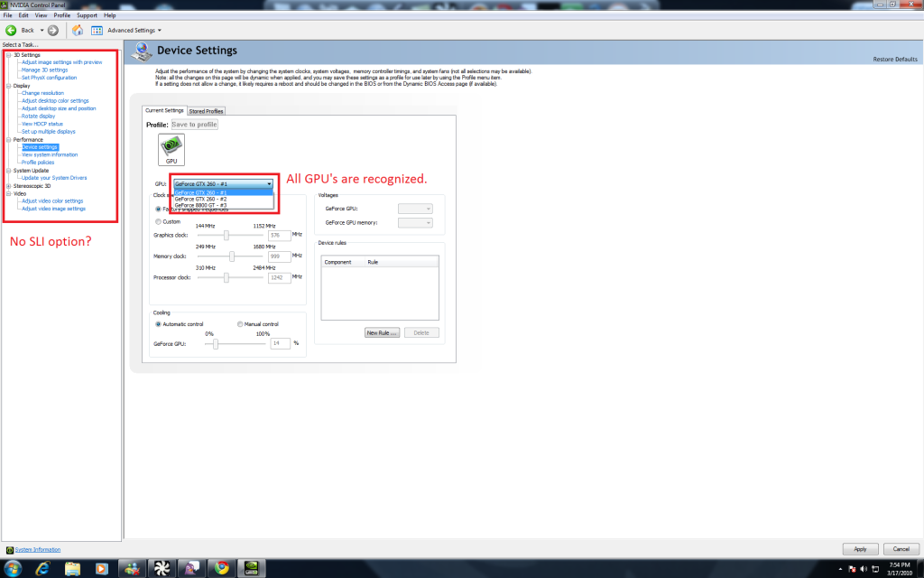The height and width of the screenshot is (578, 924).
Task: Click the Memory clock slider thumb
Action: click(x=232, y=256)
